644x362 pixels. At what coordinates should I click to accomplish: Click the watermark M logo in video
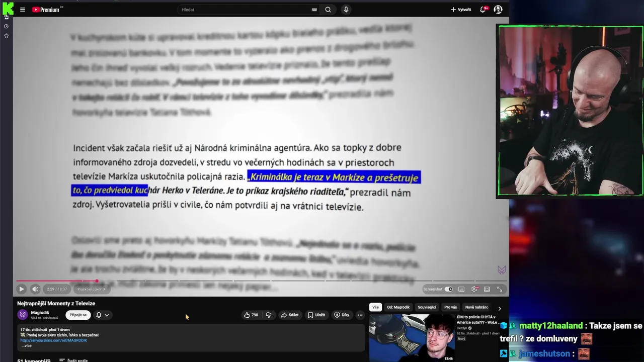pyautogui.click(x=502, y=270)
